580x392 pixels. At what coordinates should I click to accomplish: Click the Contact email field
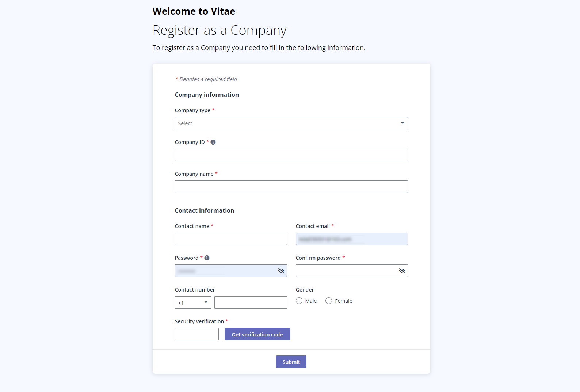coord(351,239)
